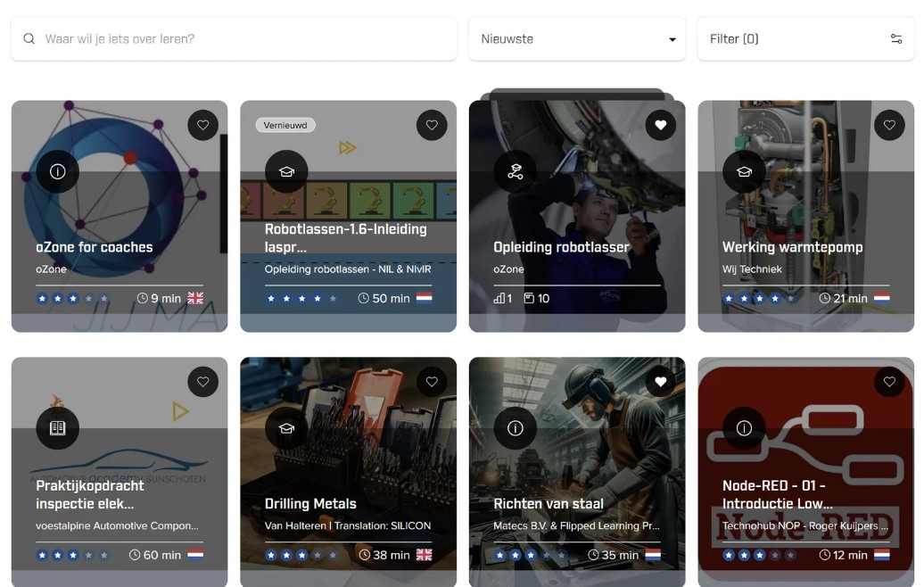The width and height of the screenshot is (924, 587).
Task: Click the learning path icon on Opleiding robotlasser
Action: point(515,172)
